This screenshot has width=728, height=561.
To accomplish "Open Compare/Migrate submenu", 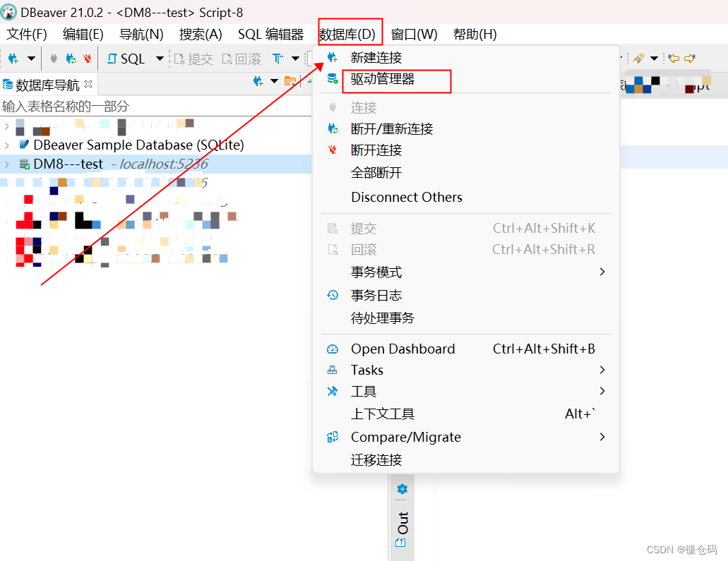I will coord(465,437).
